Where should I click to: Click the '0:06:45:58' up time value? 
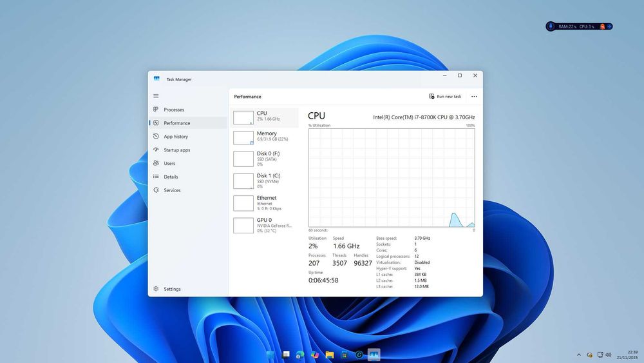(323, 280)
